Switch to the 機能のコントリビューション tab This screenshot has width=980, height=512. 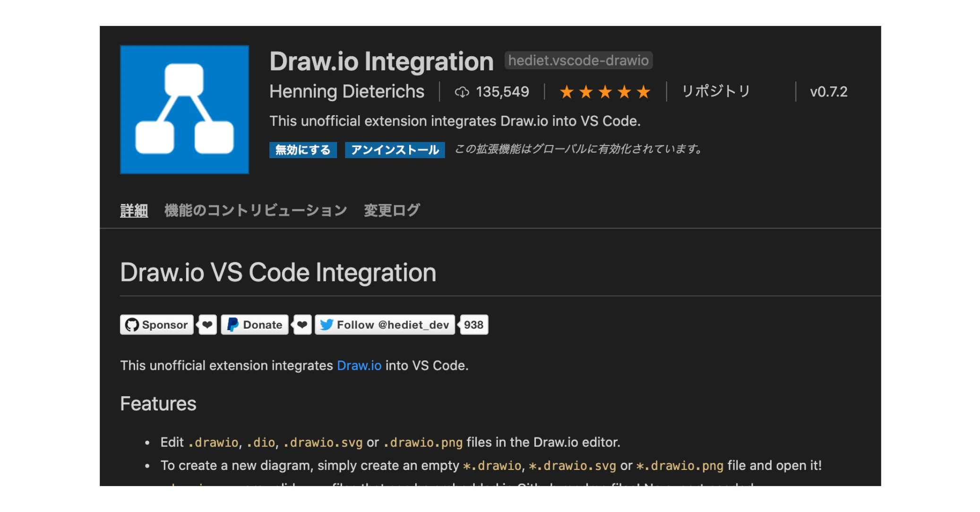[x=256, y=211]
